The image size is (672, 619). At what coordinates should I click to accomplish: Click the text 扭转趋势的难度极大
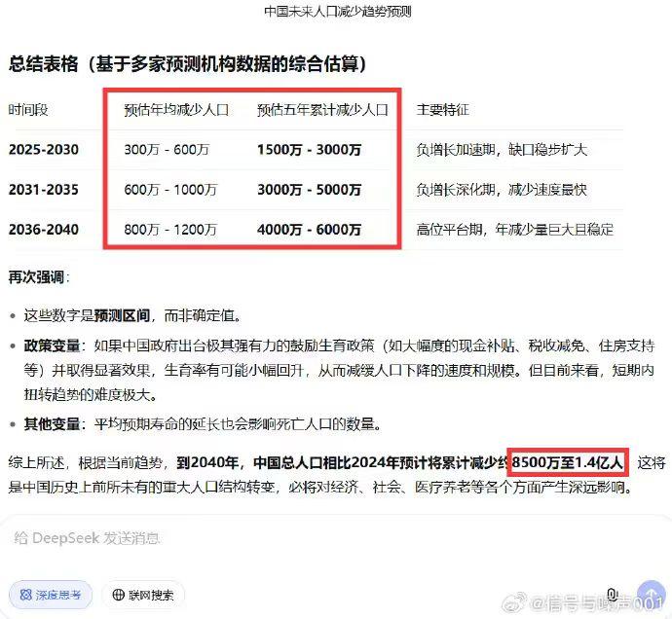click(87, 394)
